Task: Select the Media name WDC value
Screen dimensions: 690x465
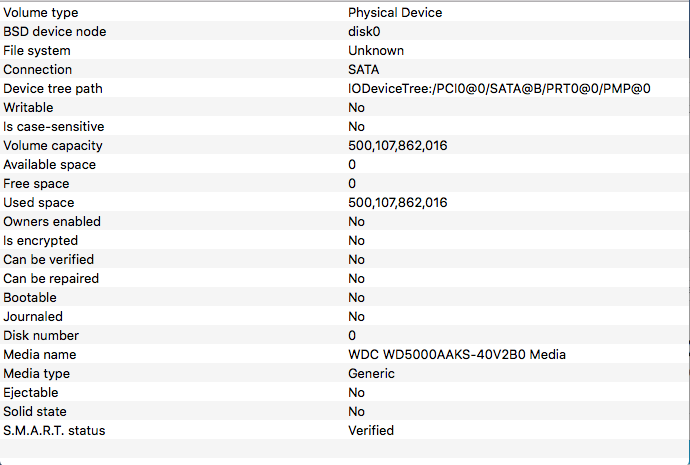Action: point(457,355)
